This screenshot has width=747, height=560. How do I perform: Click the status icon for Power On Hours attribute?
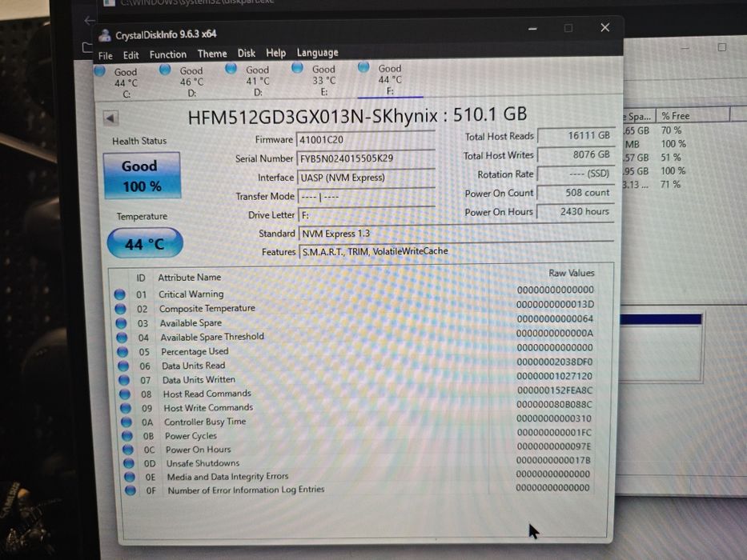coord(127,450)
